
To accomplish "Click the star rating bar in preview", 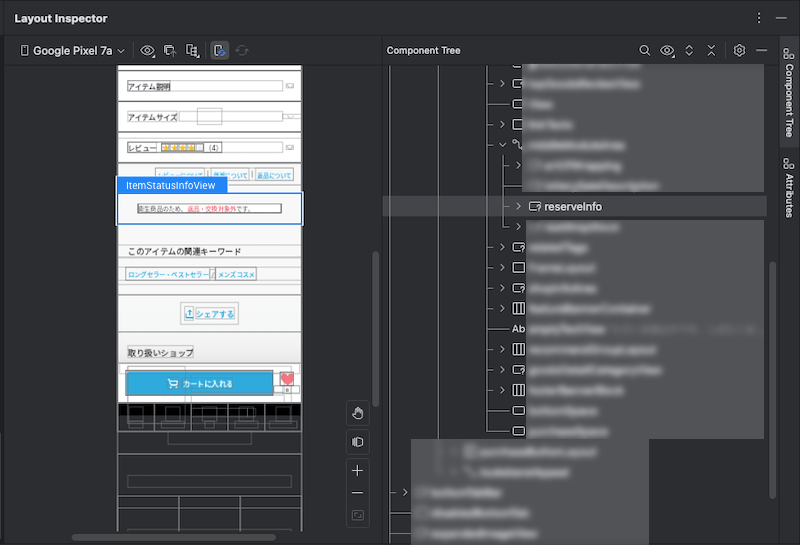I will 182,147.
